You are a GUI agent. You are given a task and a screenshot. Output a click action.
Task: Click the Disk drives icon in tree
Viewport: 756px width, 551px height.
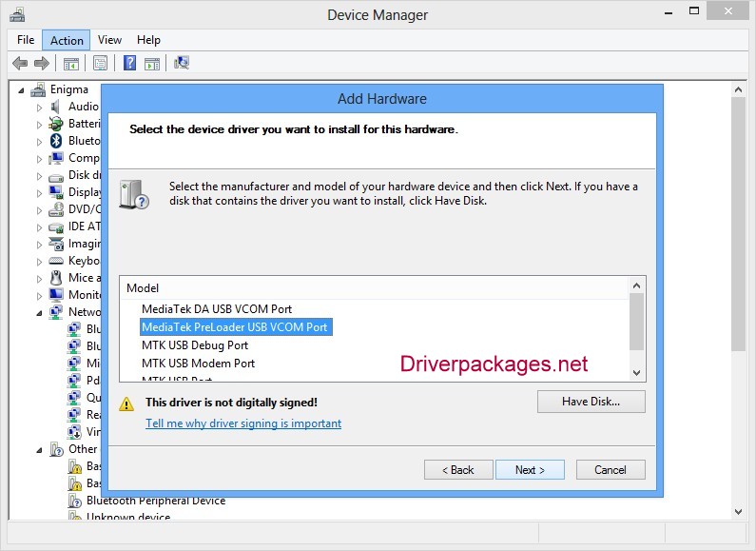56,177
